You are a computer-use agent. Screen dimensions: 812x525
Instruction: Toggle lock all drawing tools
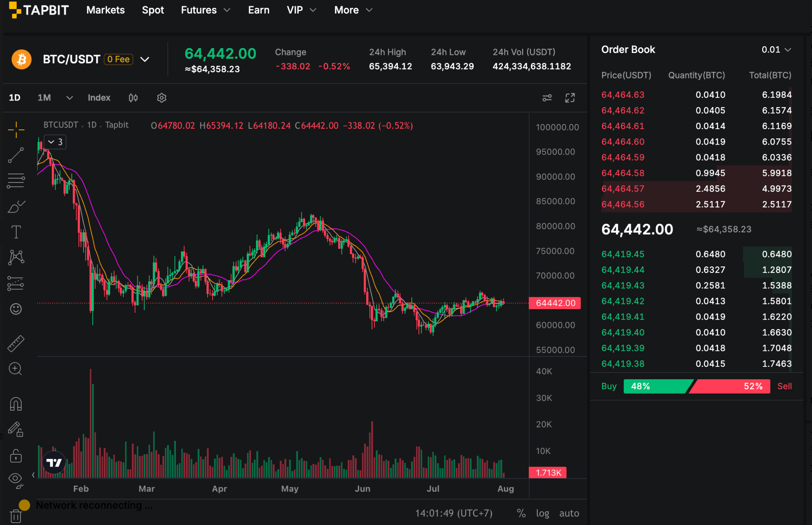pos(16,455)
